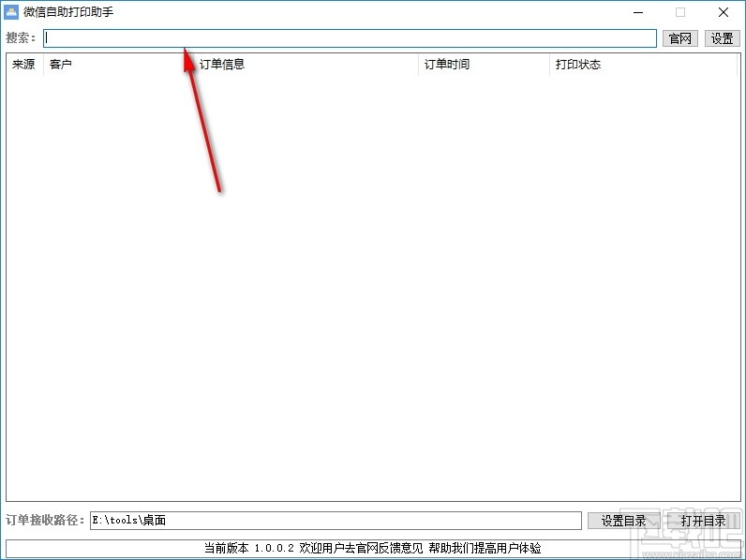746x560 pixels.
Task: Sort by the 来源 column header
Action: (x=24, y=65)
